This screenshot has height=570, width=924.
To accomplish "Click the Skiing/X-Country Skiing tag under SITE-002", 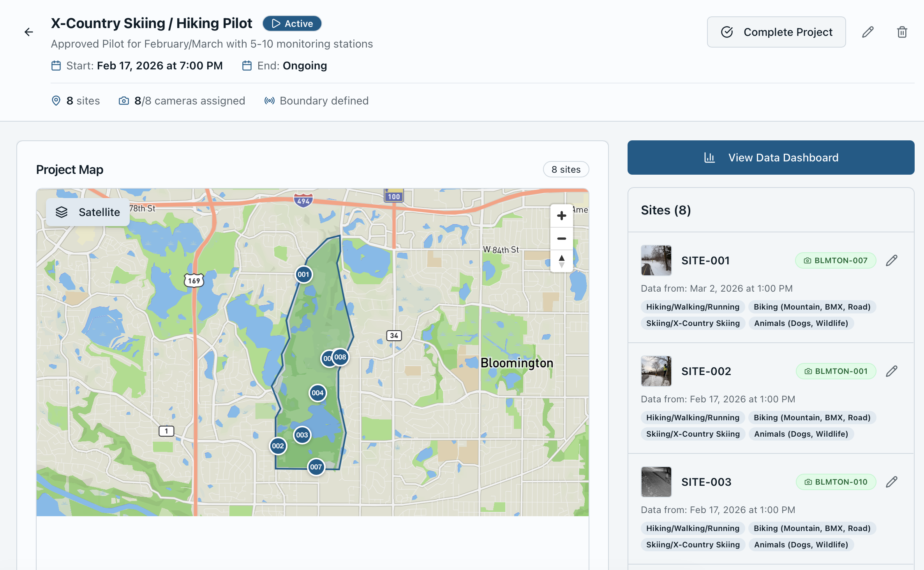I will coord(693,434).
